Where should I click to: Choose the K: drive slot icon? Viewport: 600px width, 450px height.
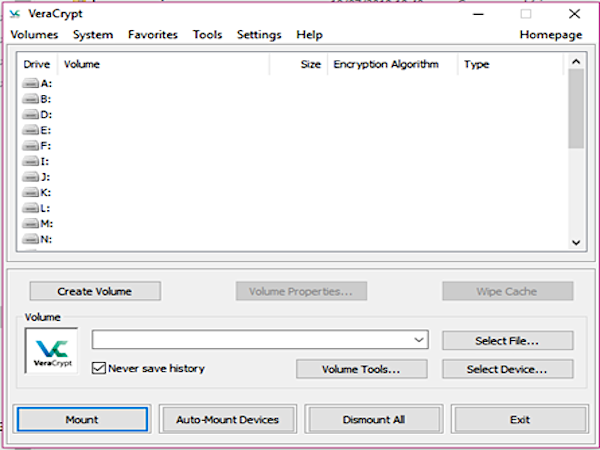coord(30,192)
